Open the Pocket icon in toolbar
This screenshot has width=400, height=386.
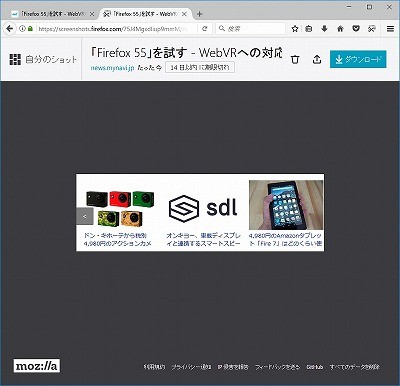pos(356,29)
